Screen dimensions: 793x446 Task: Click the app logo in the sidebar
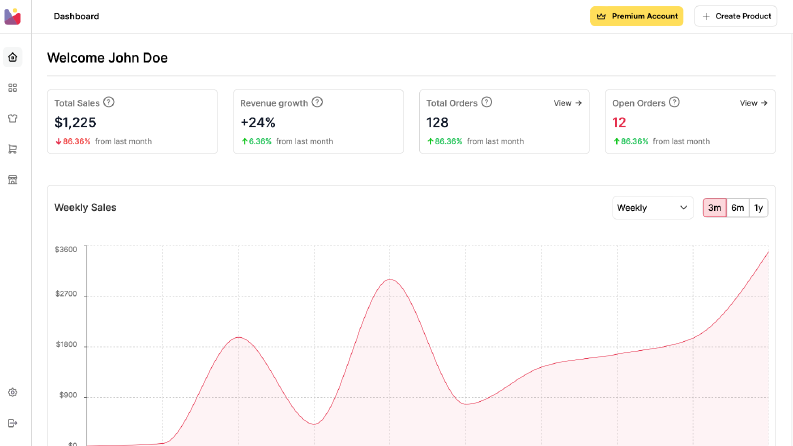click(x=13, y=17)
